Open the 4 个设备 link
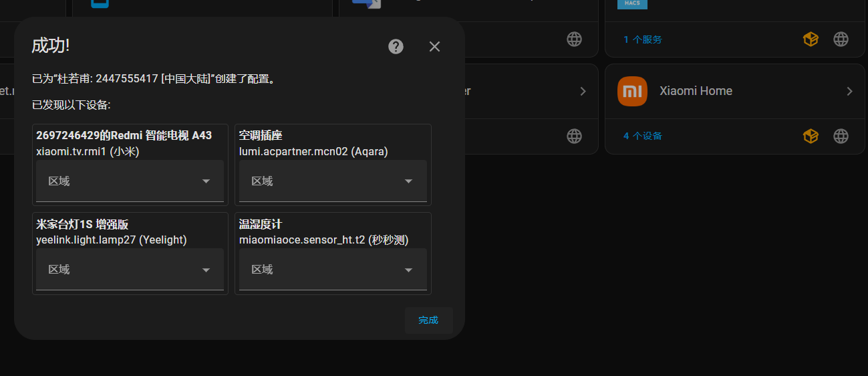868x376 pixels. pyautogui.click(x=643, y=136)
